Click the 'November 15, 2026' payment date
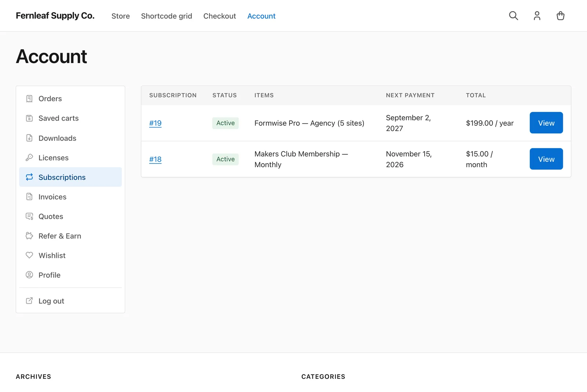The image size is (587, 392). tap(409, 159)
